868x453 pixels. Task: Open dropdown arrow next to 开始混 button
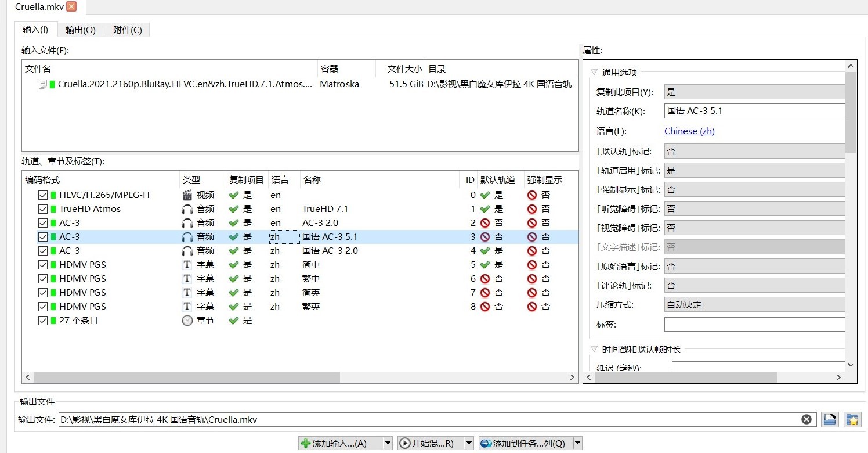click(469, 444)
